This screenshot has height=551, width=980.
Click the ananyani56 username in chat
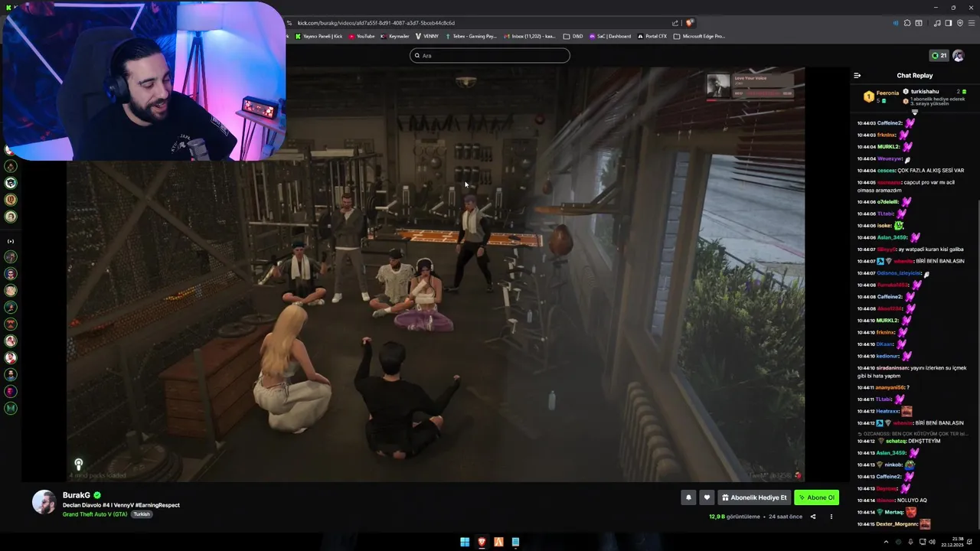point(890,387)
